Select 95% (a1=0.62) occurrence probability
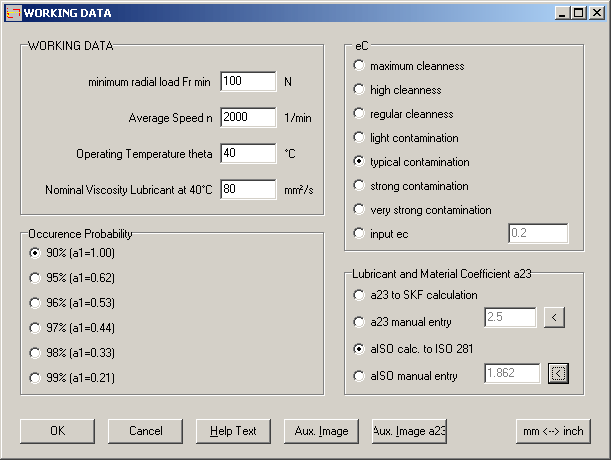Viewport: 611px width, 460px height. pyautogui.click(x=37, y=278)
